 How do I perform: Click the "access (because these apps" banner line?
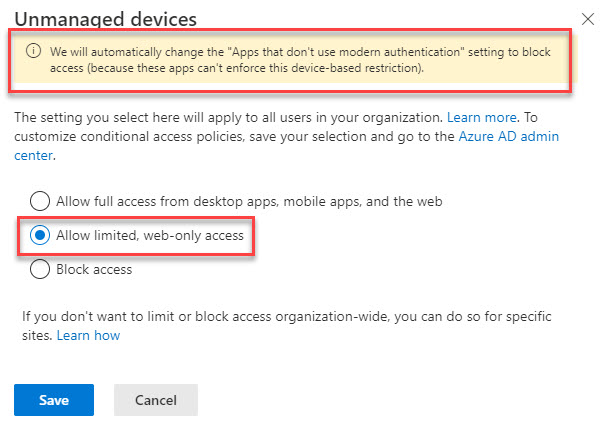pos(237,68)
